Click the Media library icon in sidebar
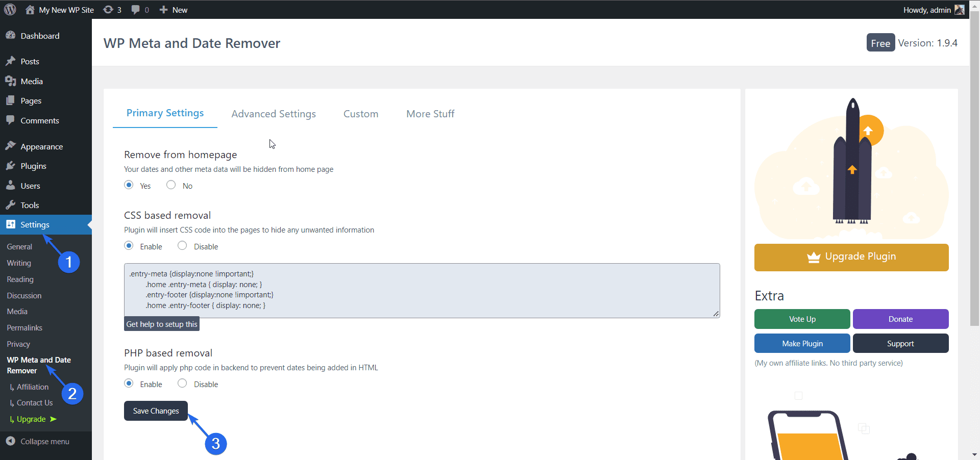 pos(11,81)
